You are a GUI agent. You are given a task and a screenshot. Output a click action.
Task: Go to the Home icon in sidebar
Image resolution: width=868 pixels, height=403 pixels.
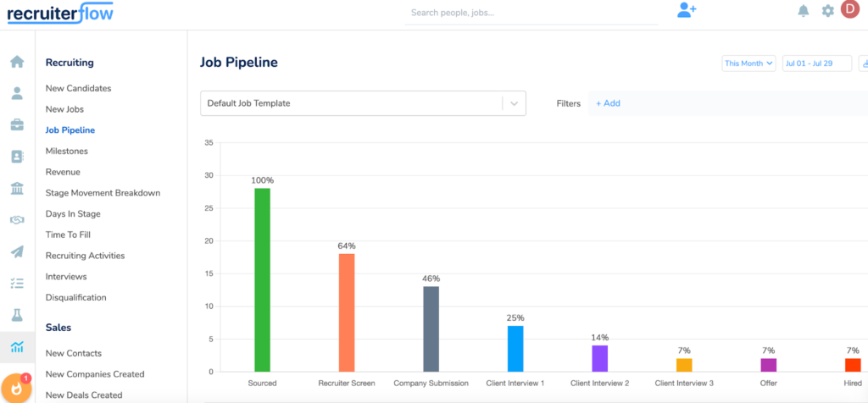tap(17, 62)
